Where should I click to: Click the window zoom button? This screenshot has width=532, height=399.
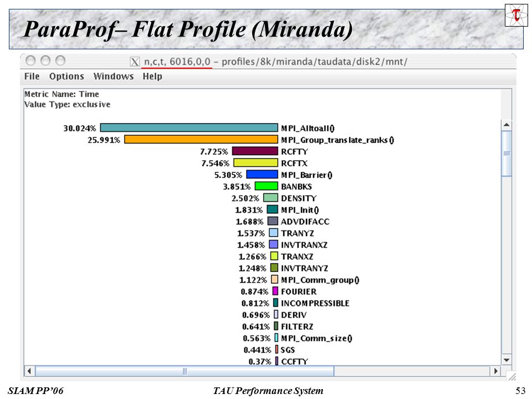tap(60, 61)
